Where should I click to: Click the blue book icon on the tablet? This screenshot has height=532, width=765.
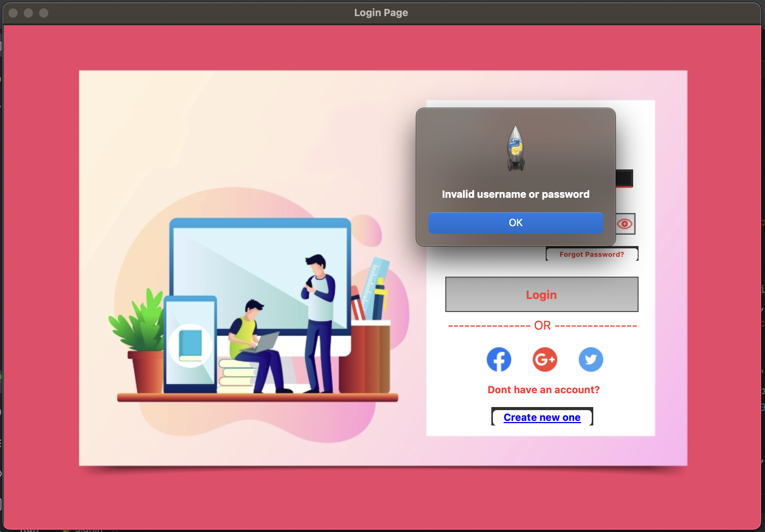tap(190, 345)
